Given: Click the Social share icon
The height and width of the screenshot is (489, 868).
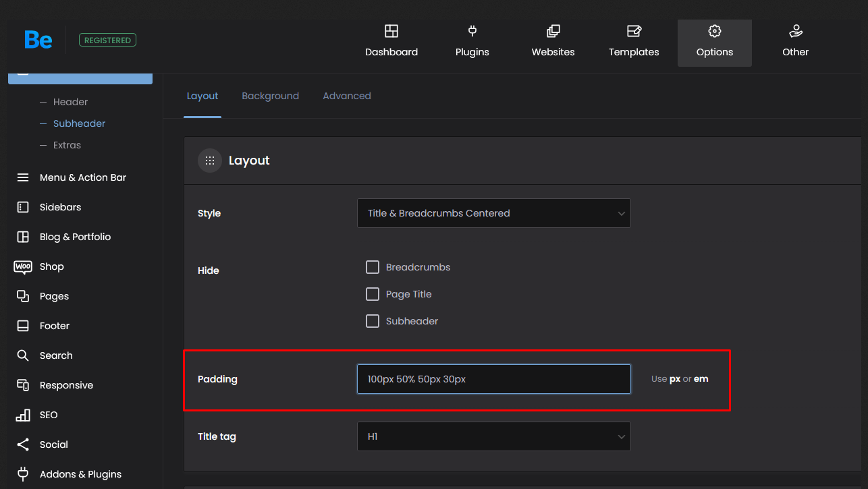Looking at the screenshot, I should tap(23, 444).
